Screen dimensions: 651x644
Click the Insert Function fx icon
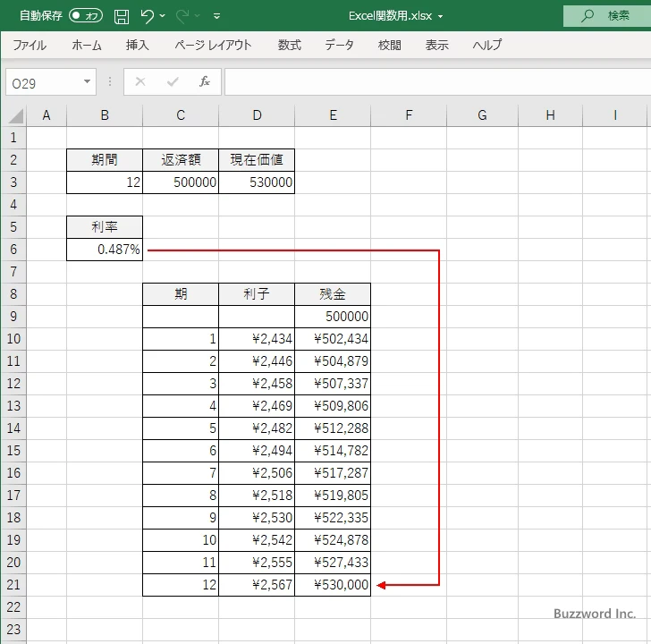(x=205, y=81)
